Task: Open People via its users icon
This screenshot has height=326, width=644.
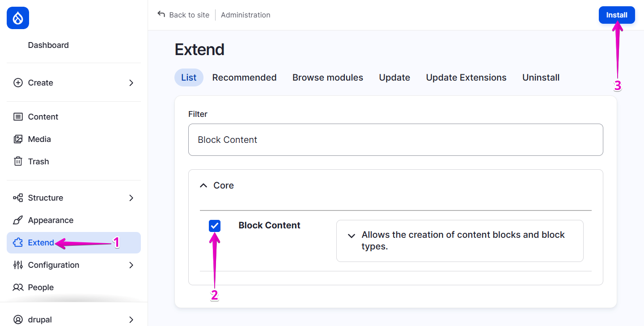Action: click(18, 287)
